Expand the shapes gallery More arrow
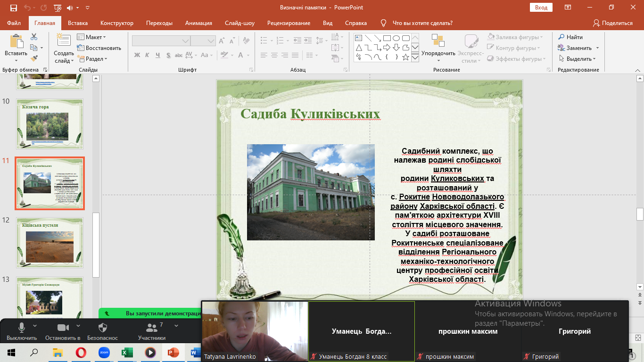 [x=415, y=58]
